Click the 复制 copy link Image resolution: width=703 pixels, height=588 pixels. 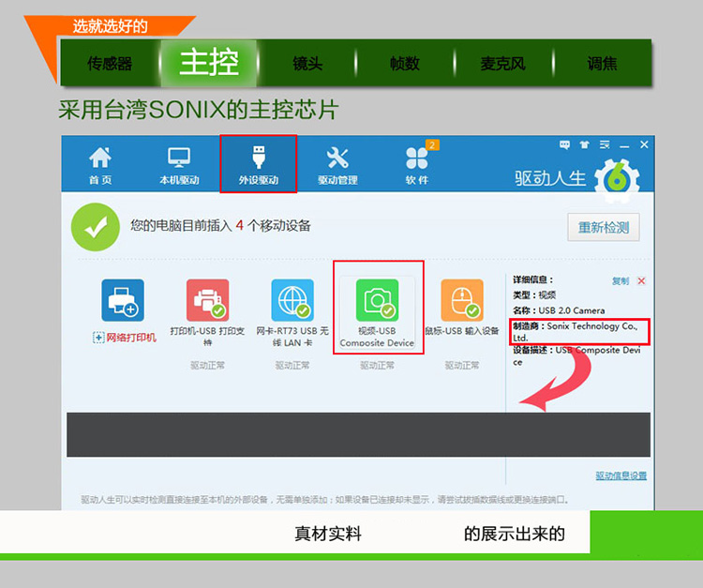pyautogui.click(x=621, y=280)
